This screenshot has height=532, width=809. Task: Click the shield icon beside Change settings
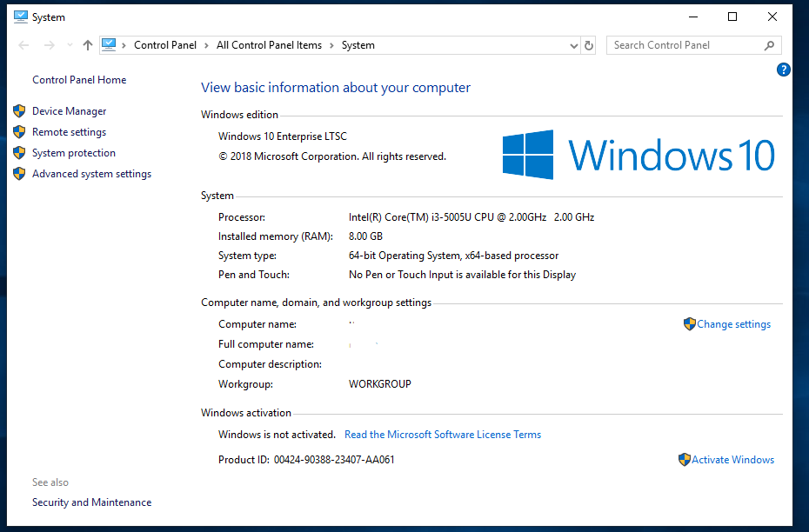[x=689, y=324]
